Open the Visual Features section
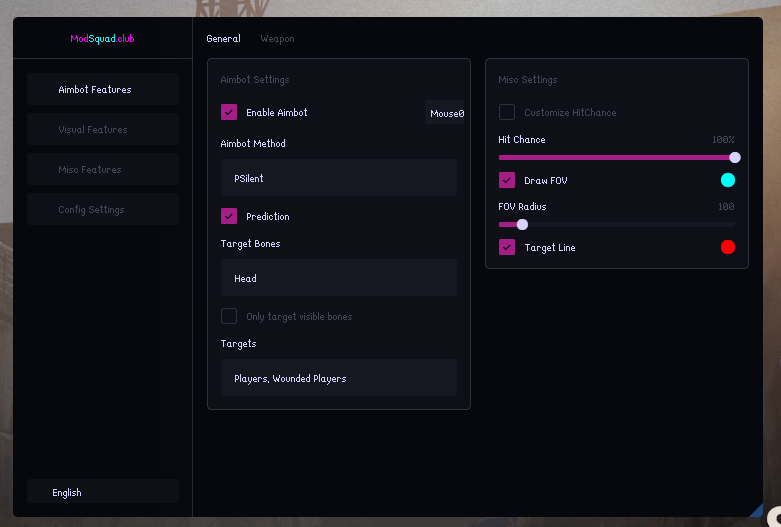The height and width of the screenshot is (527, 781). coord(103,130)
